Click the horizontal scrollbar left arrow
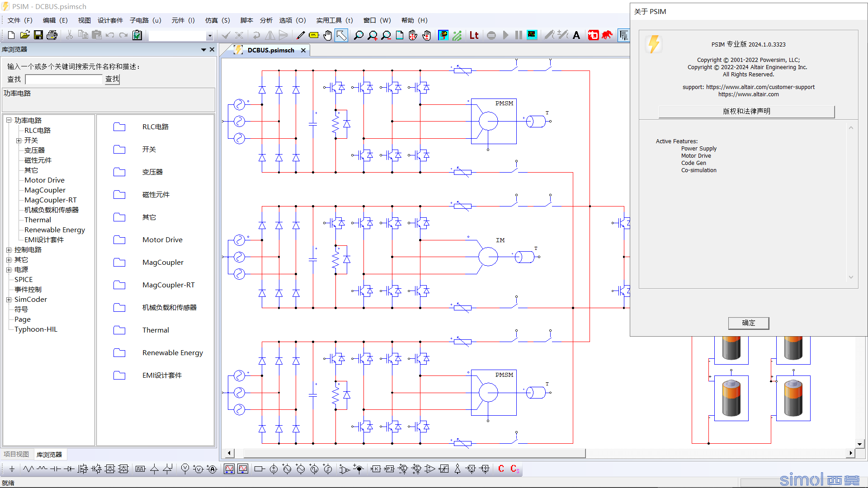868x488 pixels. click(229, 453)
